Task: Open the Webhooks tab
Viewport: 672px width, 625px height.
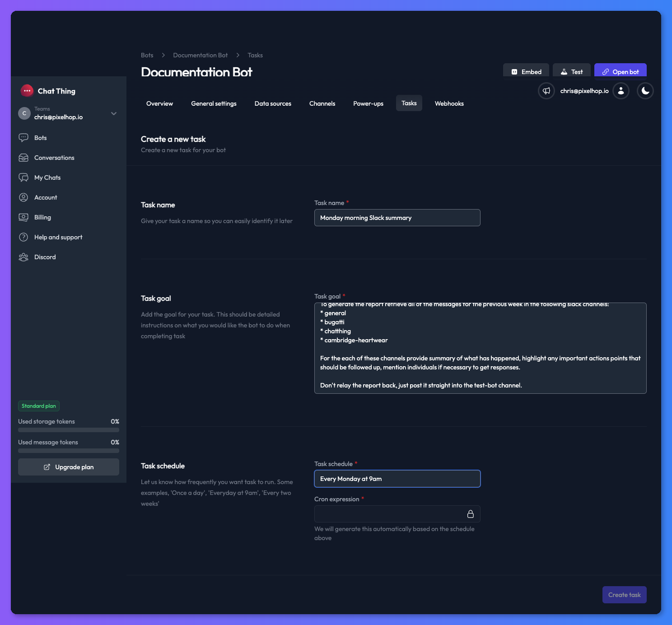Action: (x=449, y=103)
